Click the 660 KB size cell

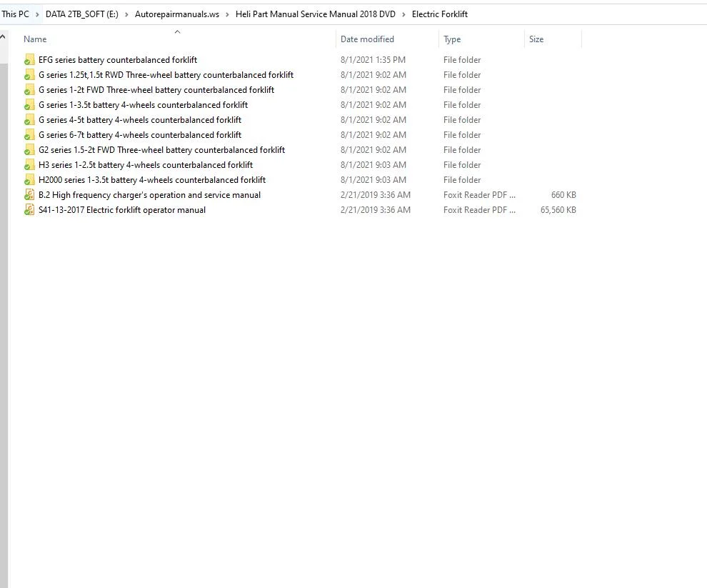tap(563, 195)
